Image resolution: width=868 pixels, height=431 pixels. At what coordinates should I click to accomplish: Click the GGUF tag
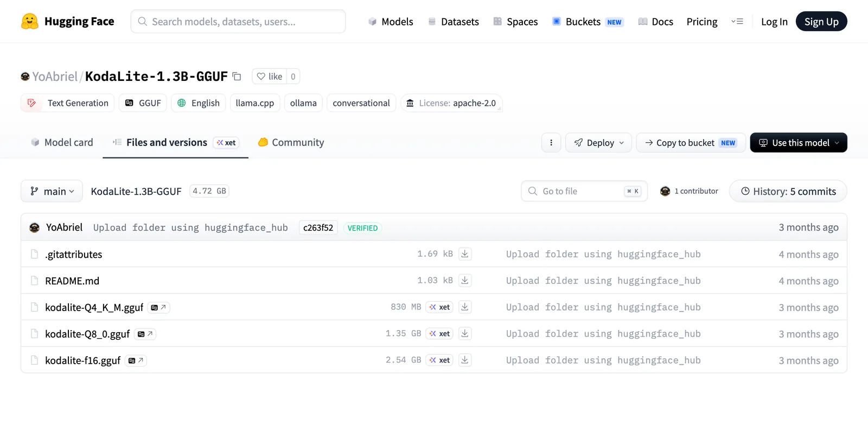[x=143, y=103]
